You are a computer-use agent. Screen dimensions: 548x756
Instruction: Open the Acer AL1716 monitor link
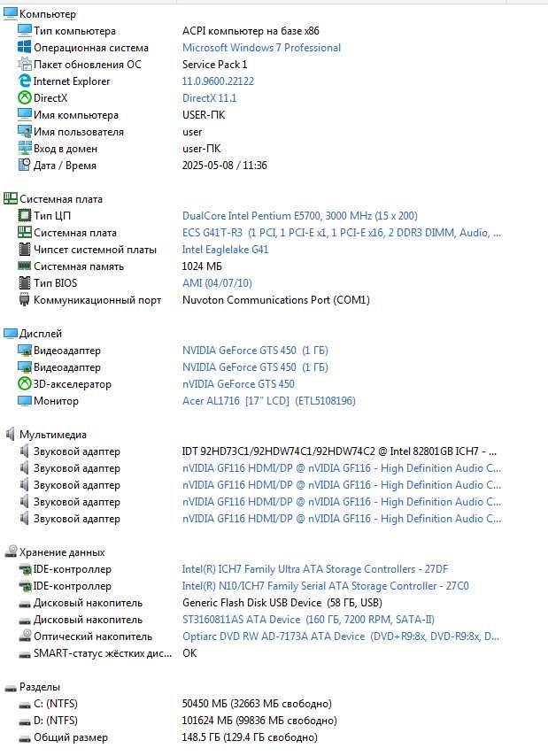point(269,401)
